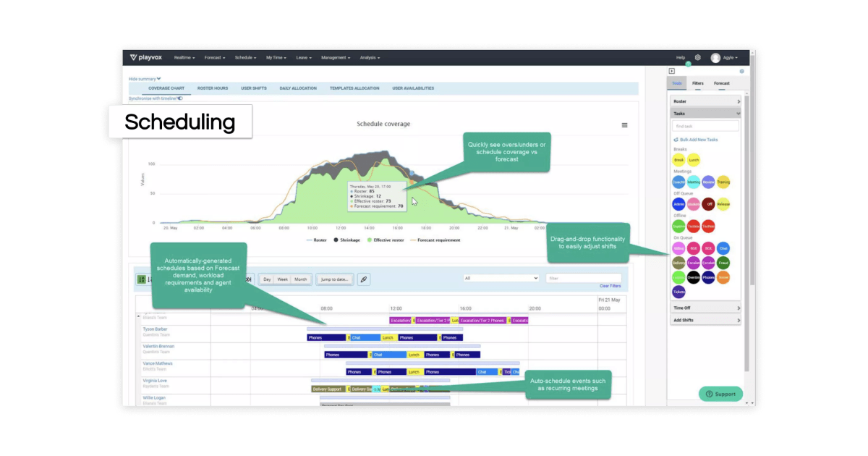Click the Jump to date button

click(x=334, y=279)
